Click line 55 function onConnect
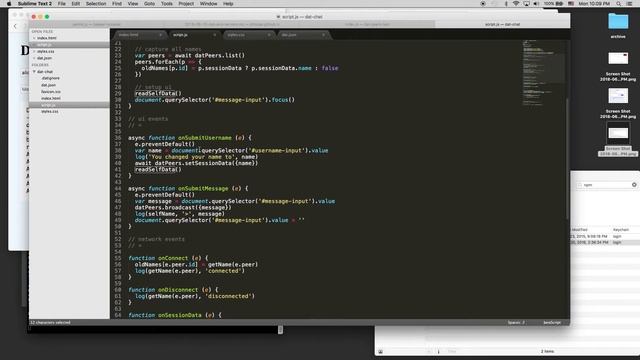The width and height of the screenshot is (640, 360). click(x=168, y=258)
